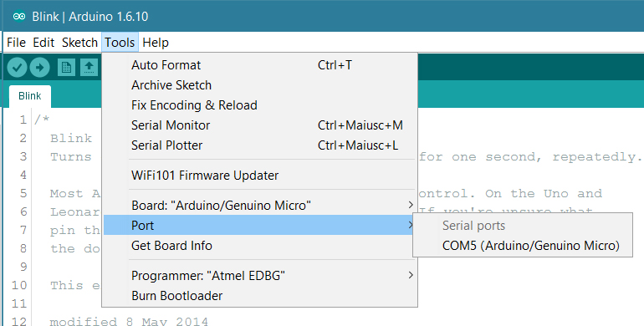
Task: Click the Arduino logo in title bar
Action: tap(19, 17)
